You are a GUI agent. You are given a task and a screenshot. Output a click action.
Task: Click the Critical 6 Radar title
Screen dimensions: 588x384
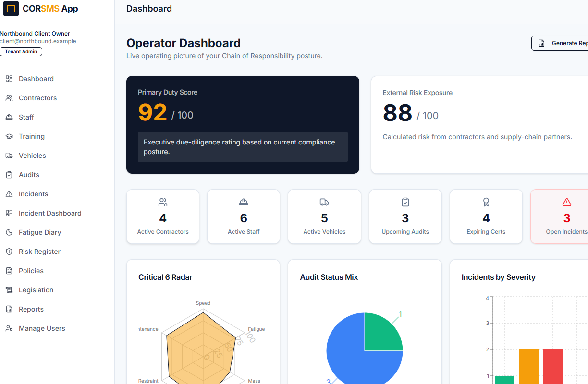coord(165,277)
